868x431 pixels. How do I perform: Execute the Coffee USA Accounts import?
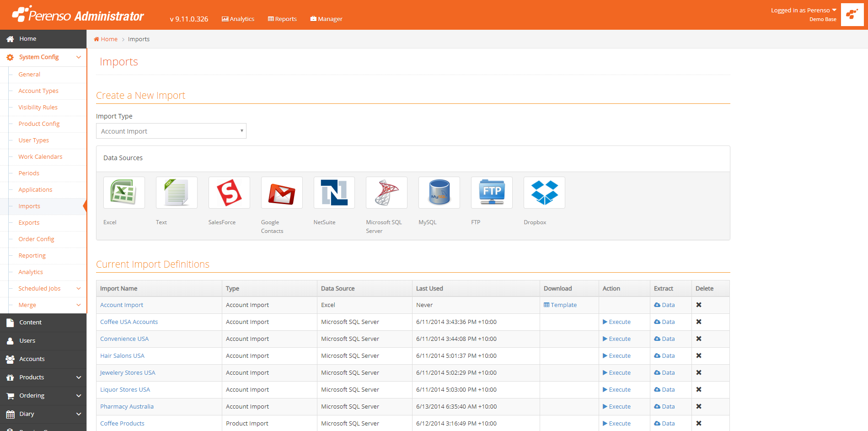pos(616,322)
